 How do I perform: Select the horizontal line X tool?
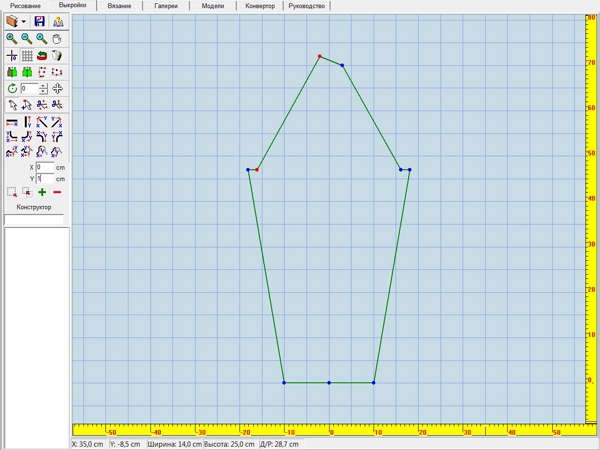pos(12,122)
